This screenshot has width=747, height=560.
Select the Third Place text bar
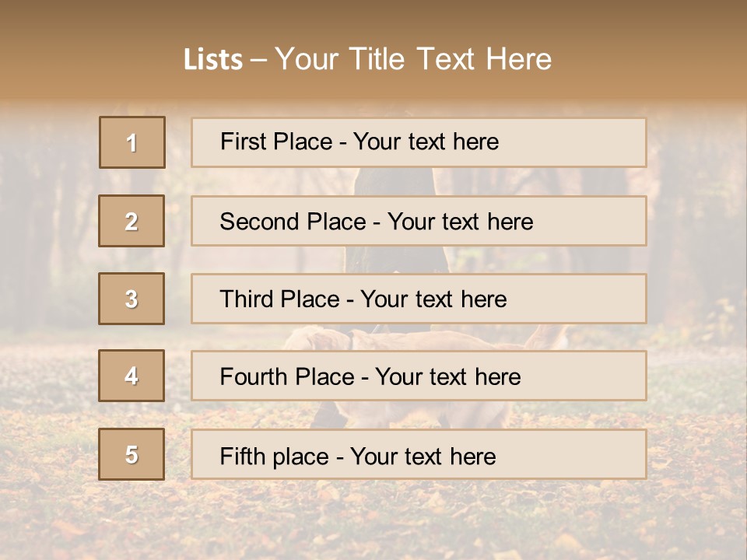419,299
